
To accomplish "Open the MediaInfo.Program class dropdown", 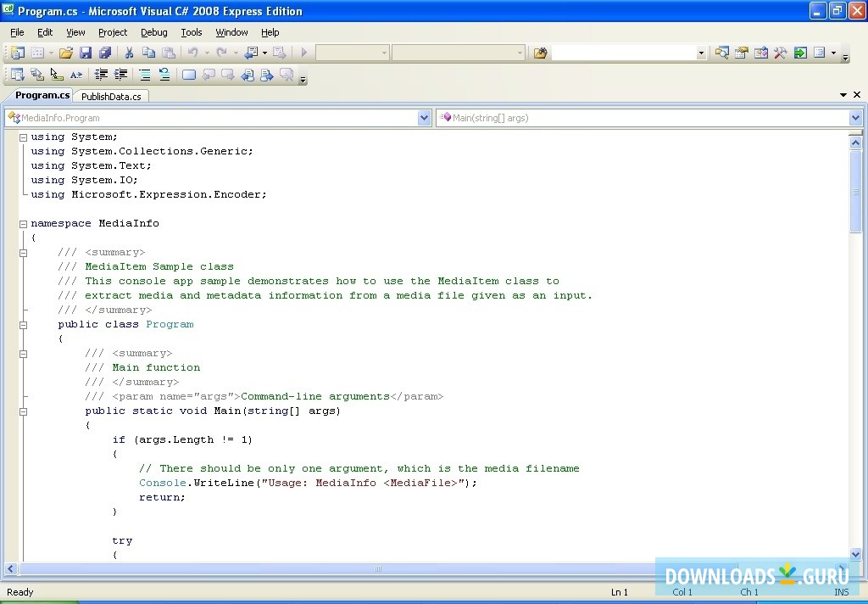I will (x=425, y=119).
